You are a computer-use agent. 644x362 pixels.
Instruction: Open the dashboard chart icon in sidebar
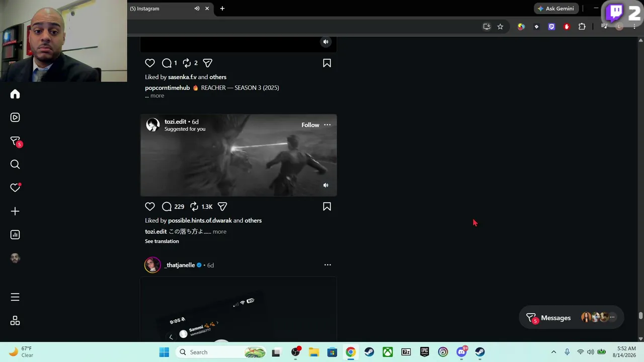click(x=15, y=235)
